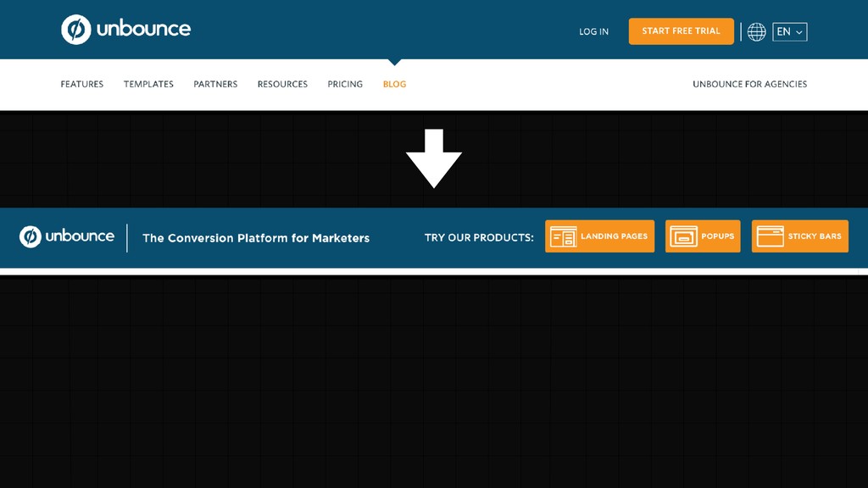Visit the PRICING page link

tap(345, 84)
